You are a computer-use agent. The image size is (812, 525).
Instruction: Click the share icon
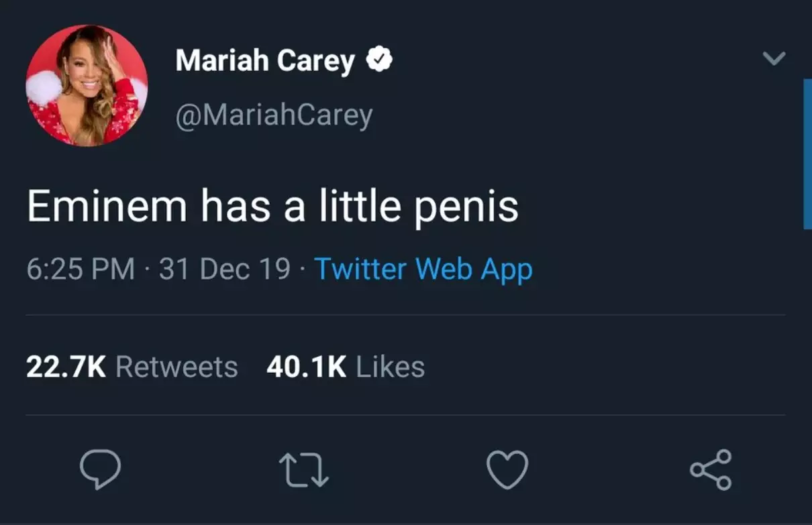[711, 469]
